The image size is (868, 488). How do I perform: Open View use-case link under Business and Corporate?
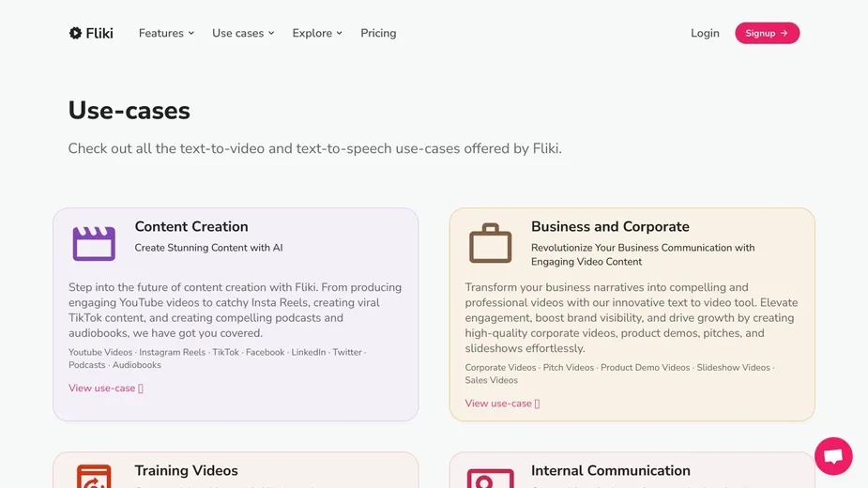pos(502,404)
